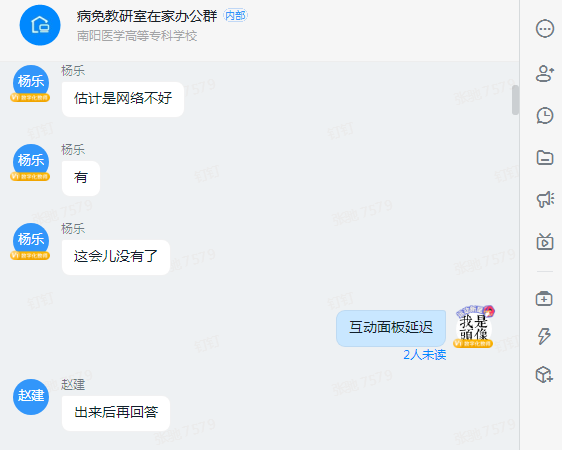Click the group avatar in the header
562x450 pixels.
coord(40,25)
